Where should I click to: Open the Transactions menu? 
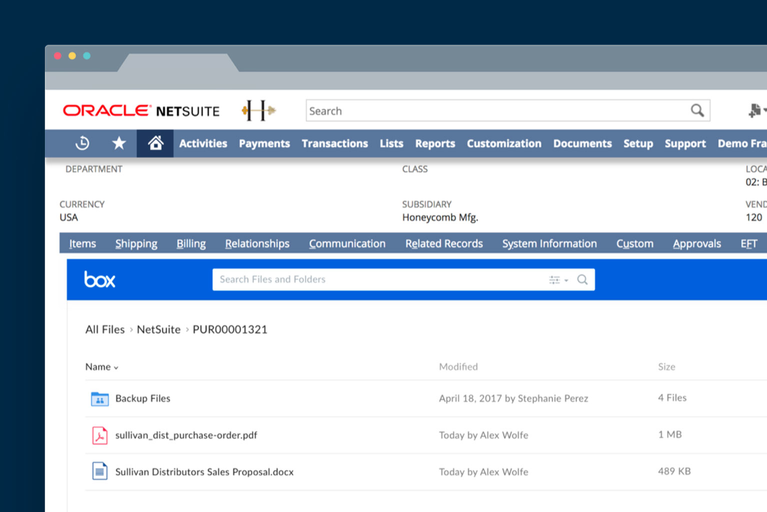click(x=334, y=143)
